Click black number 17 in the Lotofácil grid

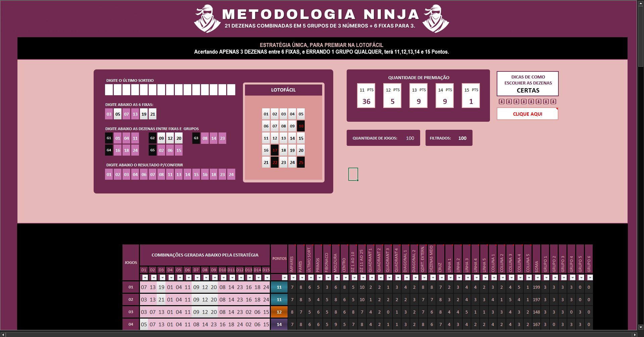coord(275,150)
